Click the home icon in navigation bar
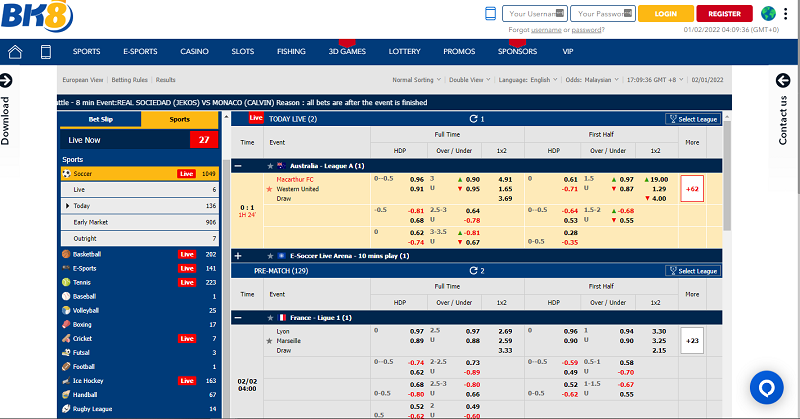The height and width of the screenshot is (419, 800). [x=15, y=52]
